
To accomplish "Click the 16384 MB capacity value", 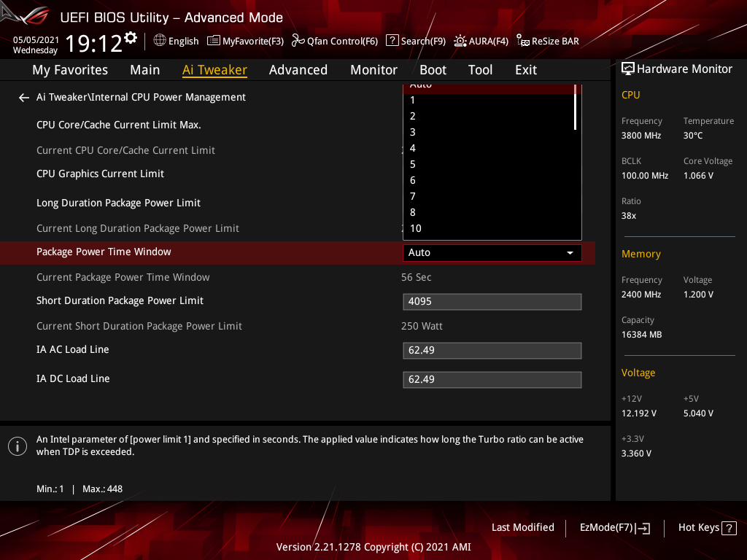I will pyautogui.click(x=641, y=335).
